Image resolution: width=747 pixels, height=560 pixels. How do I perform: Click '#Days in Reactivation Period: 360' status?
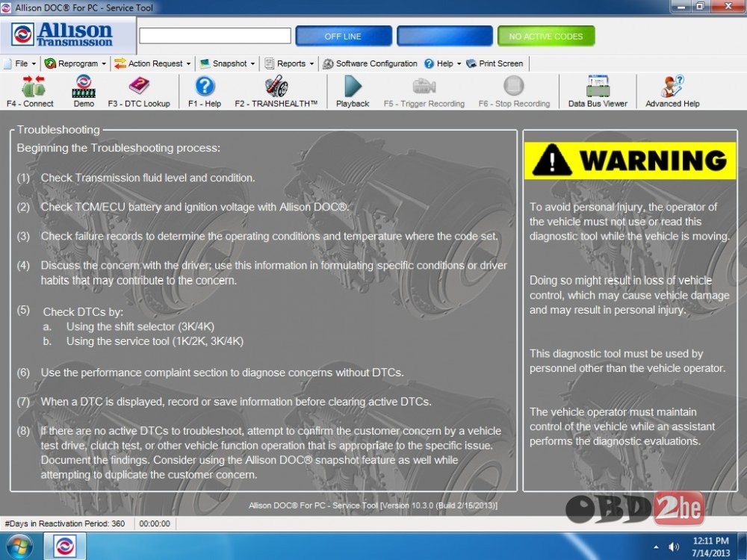coord(65,524)
